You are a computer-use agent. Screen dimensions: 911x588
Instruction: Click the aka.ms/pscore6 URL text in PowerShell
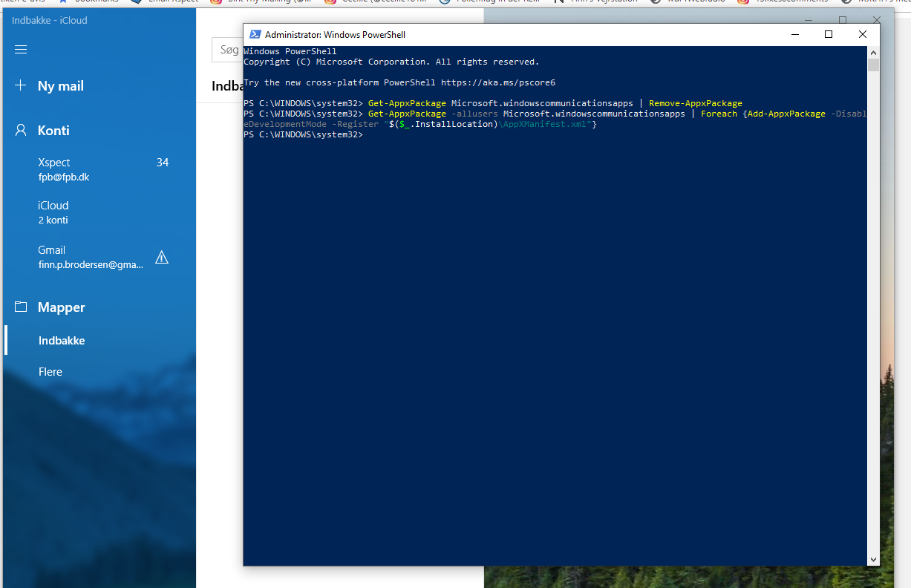click(x=498, y=82)
